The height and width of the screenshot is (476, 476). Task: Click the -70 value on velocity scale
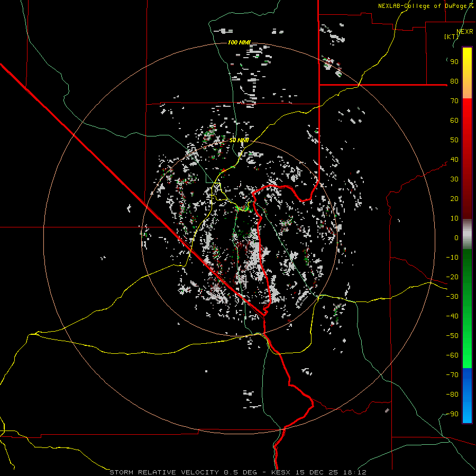coord(452,375)
